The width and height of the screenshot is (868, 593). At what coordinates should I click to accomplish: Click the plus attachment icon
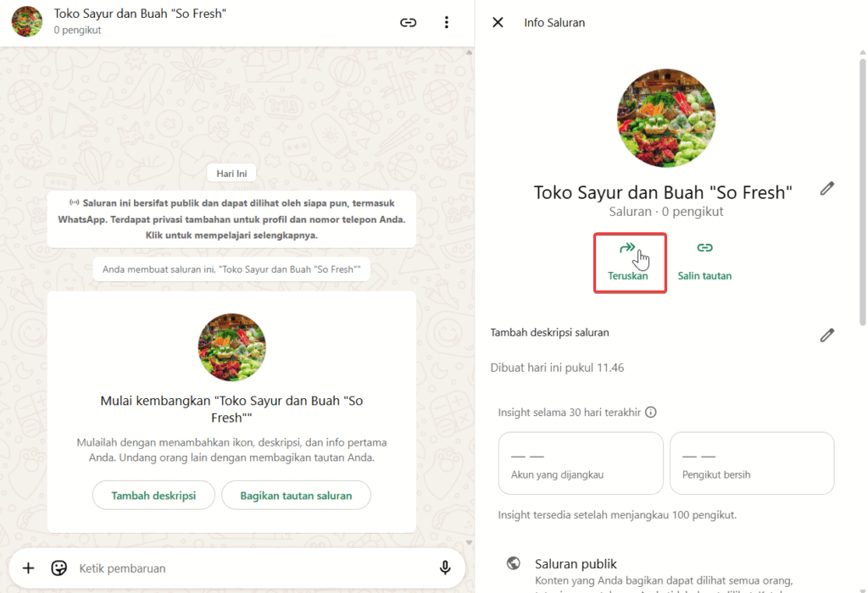point(28,568)
